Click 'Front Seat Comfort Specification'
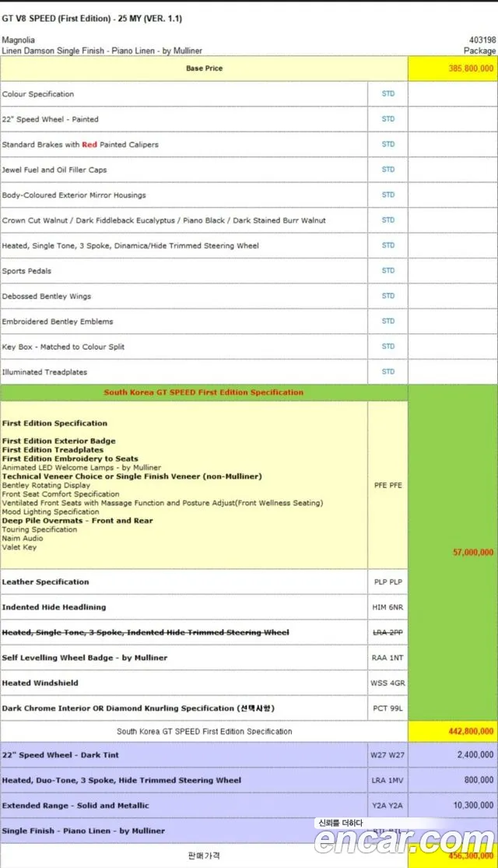Viewport: 498px width, 868px height. click(x=61, y=494)
